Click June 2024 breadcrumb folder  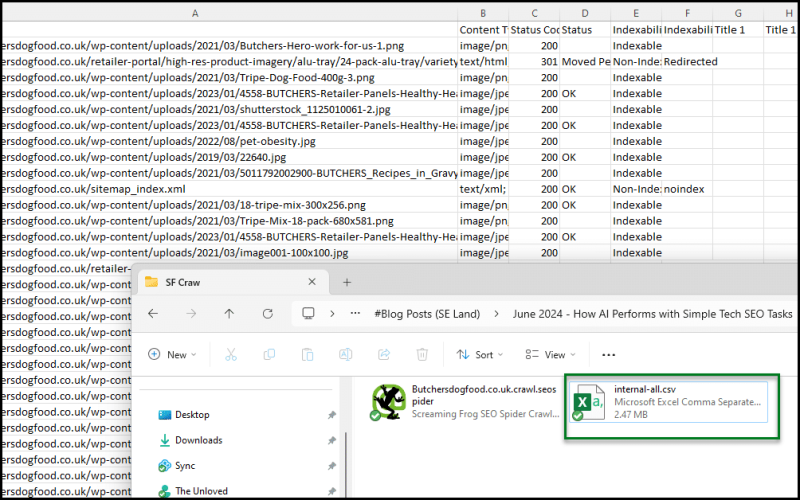653,314
